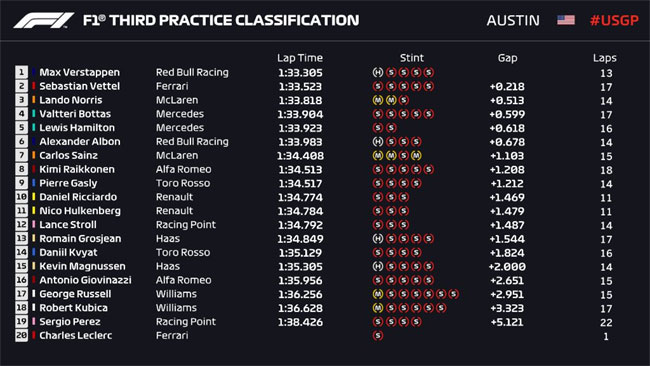Select driver name Max Verstappen
This screenshot has height=366, width=650.
80,73
